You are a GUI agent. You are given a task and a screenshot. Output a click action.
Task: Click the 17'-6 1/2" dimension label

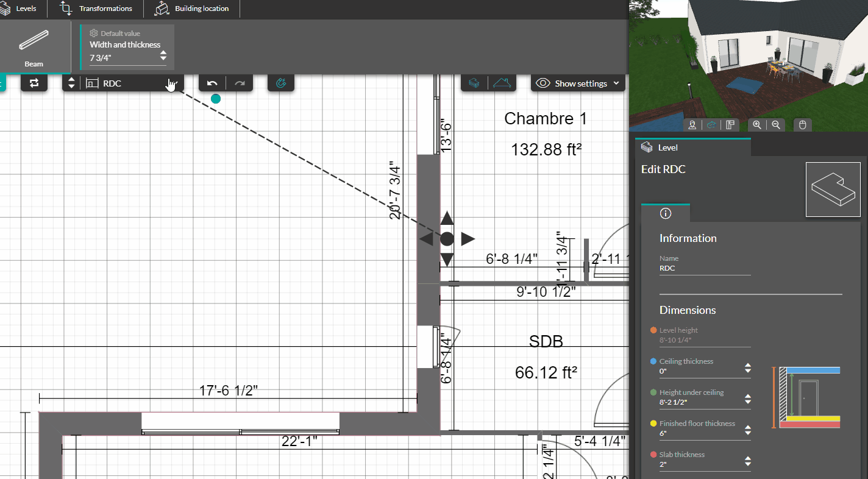tap(229, 391)
